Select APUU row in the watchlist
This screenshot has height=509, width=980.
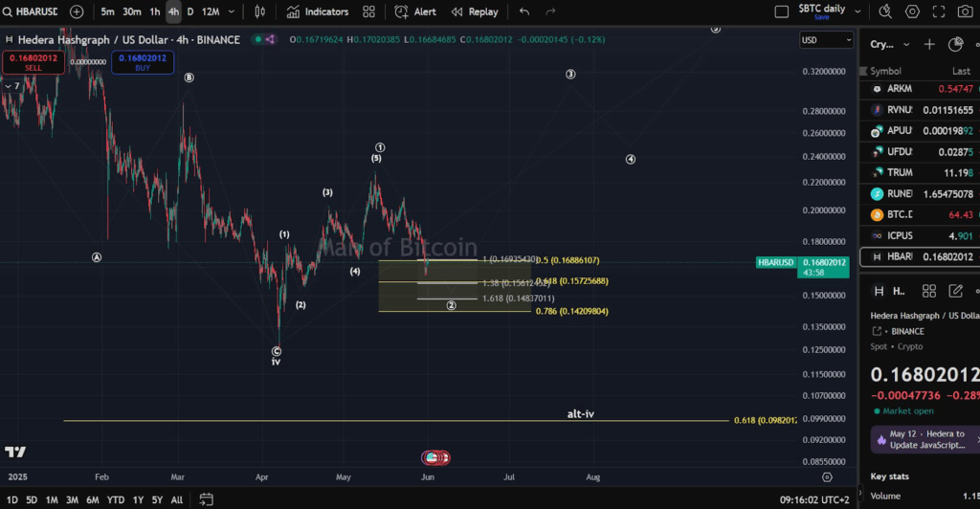coord(920,130)
